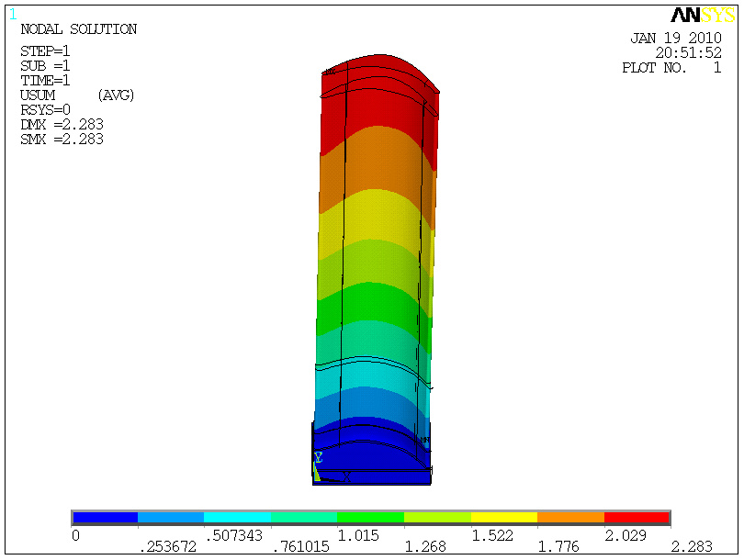
Task: Click the light blue legend band
Action: click(x=171, y=518)
